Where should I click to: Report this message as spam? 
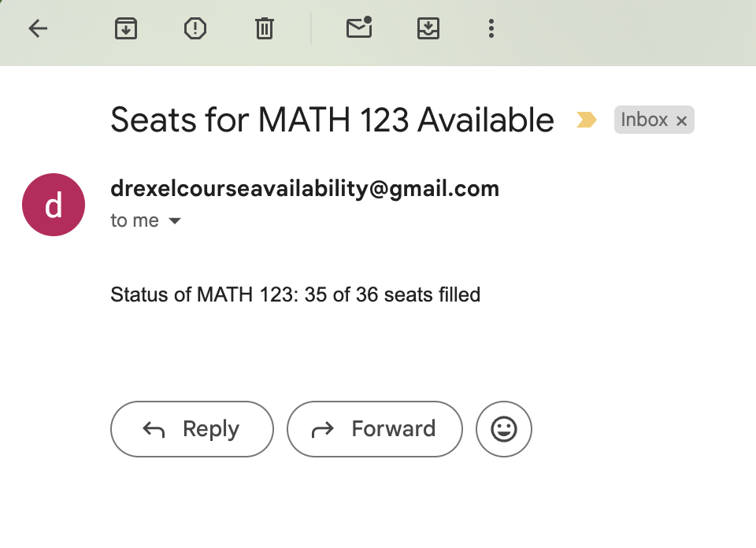[x=195, y=29]
